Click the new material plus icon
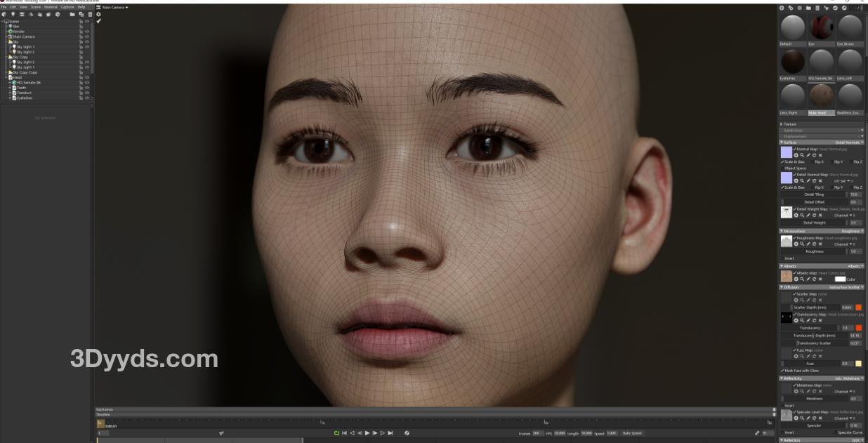Viewport: 868px width, 443px height. pyautogui.click(x=782, y=8)
